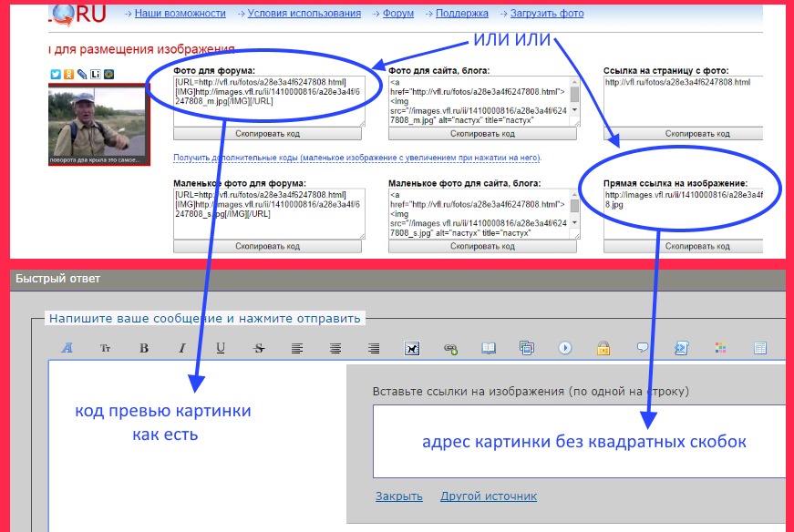This screenshot has width=794, height=532.
Task: Copy code under Прямая ссылка на изображение
Action: (x=684, y=246)
